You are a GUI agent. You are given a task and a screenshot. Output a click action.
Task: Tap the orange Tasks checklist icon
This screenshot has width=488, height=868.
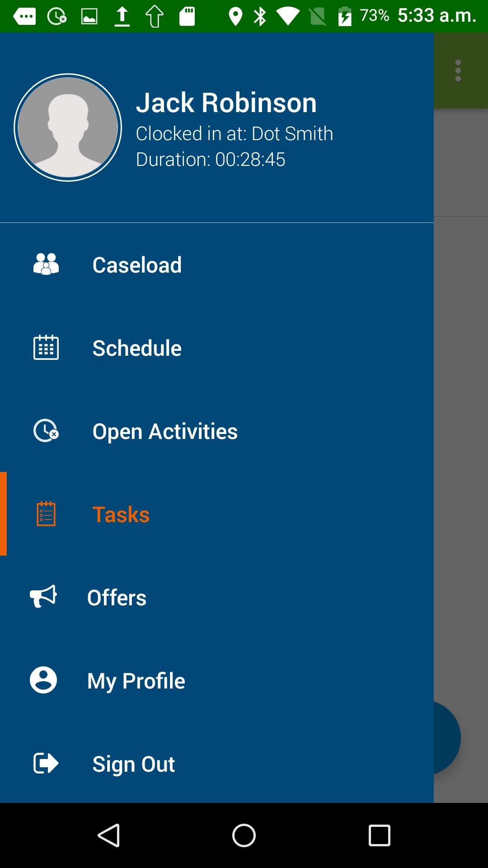click(46, 514)
